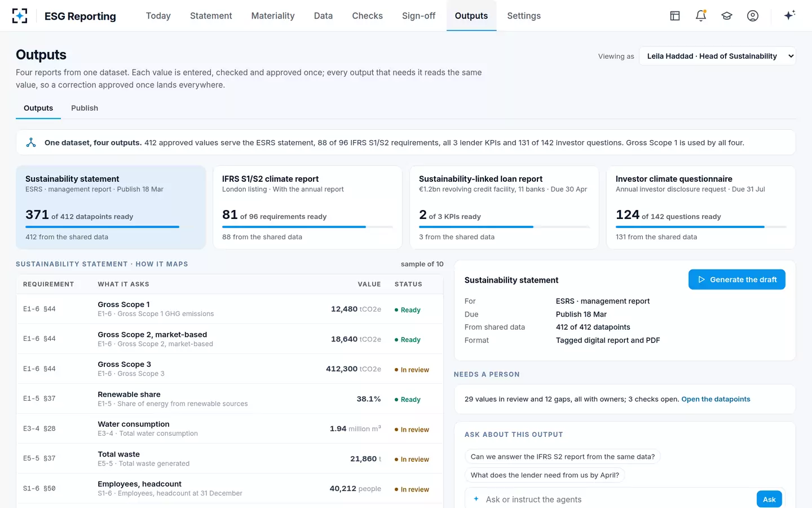Select the Sustainability statement card
The height and width of the screenshot is (508, 812).
click(x=111, y=207)
